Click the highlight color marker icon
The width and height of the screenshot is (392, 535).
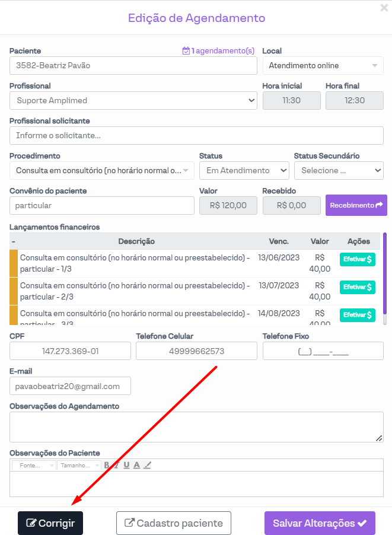click(147, 465)
